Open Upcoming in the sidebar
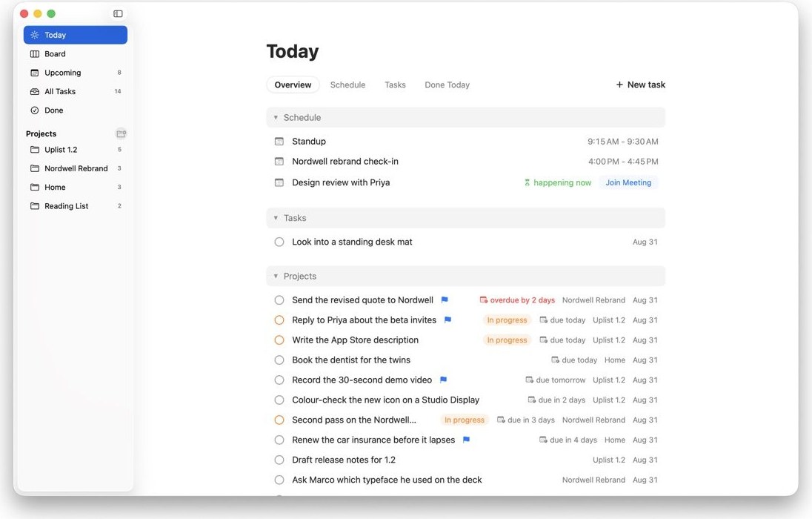Viewport: 812px width, 519px height. pos(76,73)
